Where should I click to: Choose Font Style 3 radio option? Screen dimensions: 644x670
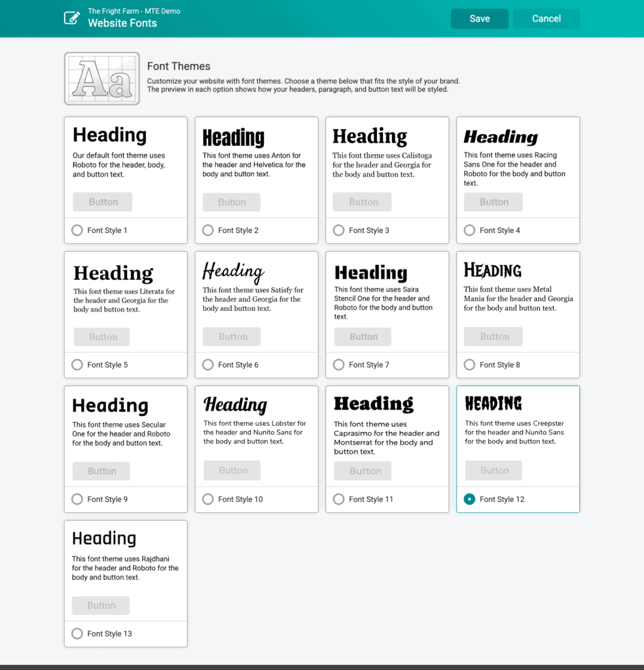pyautogui.click(x=339, y=230)
